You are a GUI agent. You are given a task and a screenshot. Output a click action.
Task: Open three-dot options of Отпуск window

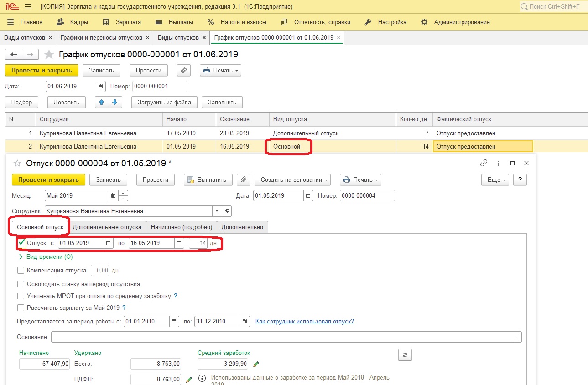498,163
